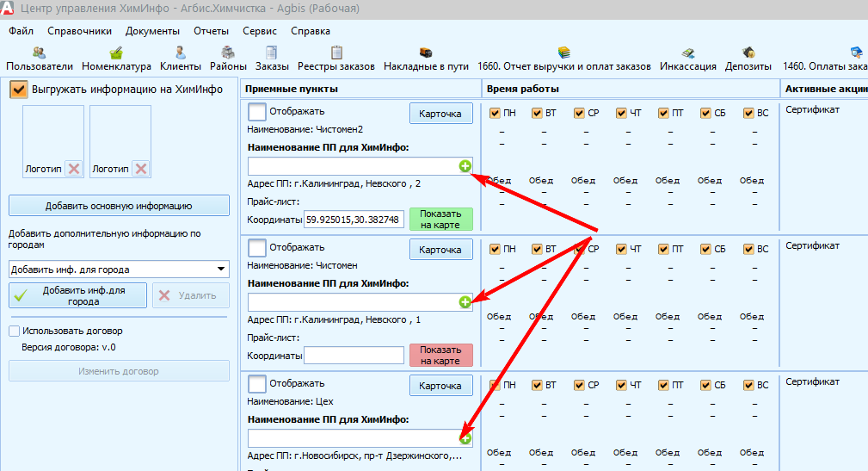Open 1660 Отчет выручки и оплат заказов
868x471 pixels.
point(564,59)
